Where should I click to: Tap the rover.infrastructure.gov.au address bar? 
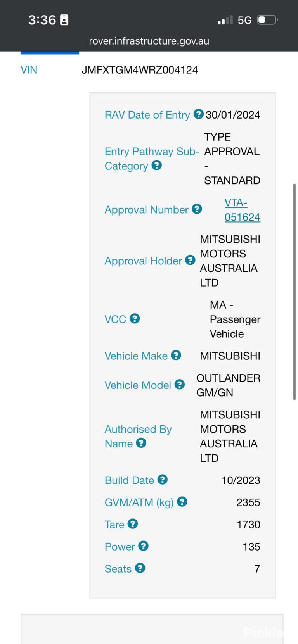tap(149, 41)
